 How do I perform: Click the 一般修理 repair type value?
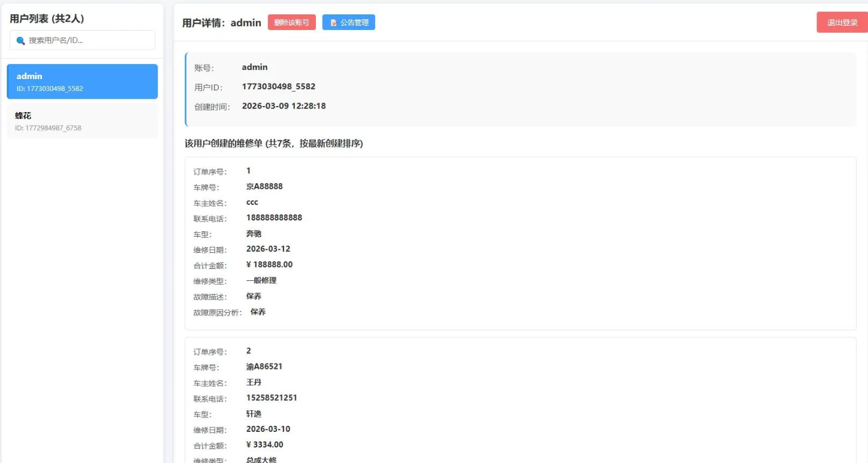pyautogui.click(x=261, y=280)
